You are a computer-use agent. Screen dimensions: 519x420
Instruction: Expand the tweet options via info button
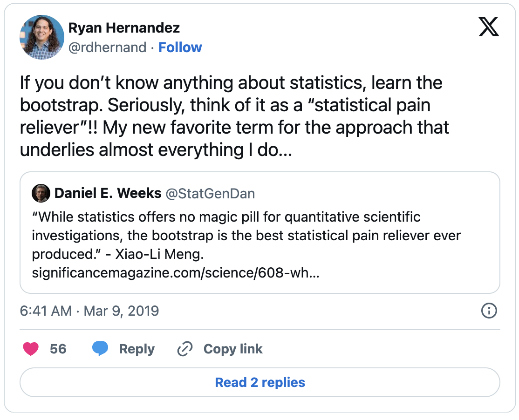489,311
